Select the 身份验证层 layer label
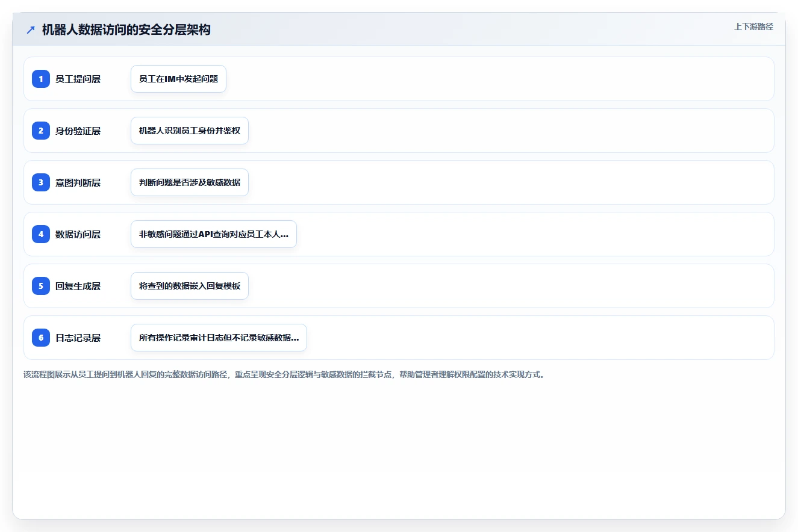The height and width of the screenshot is (532, 798). (x=78, y=131)
